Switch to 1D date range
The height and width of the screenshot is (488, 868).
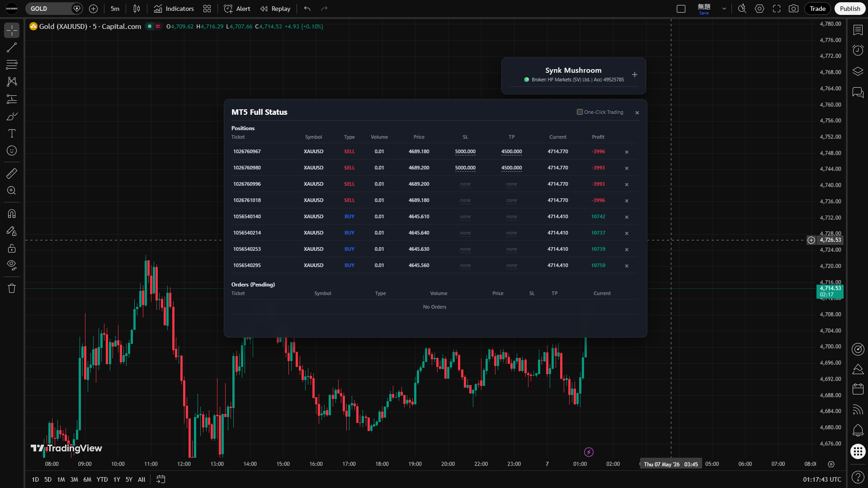click(35, 479)
